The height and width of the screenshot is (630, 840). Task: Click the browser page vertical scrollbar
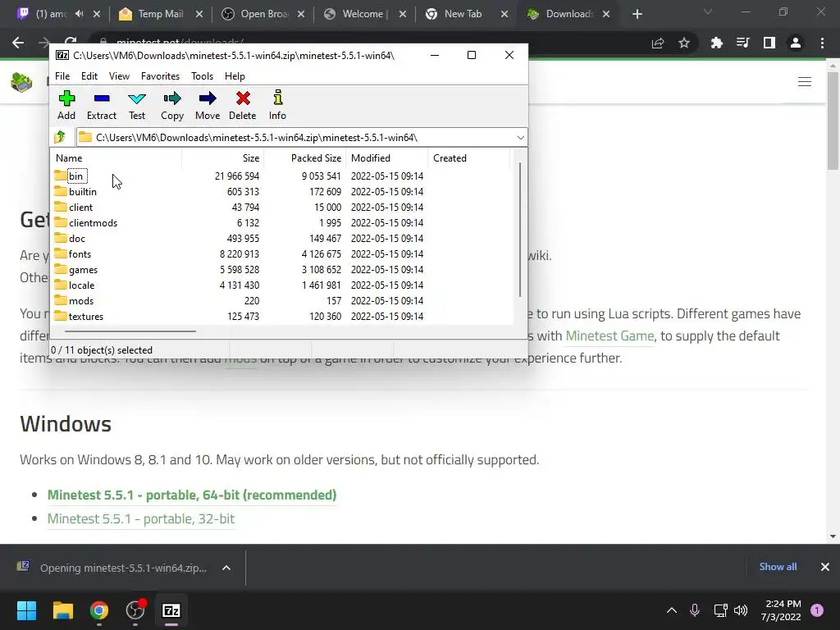[x=833, y=121]
